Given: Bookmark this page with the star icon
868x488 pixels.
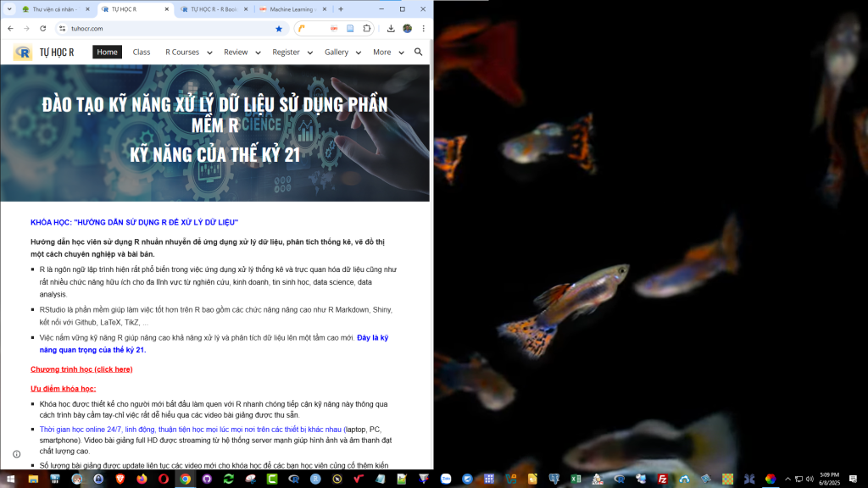Looking at the screenshot, I should 279,29.
